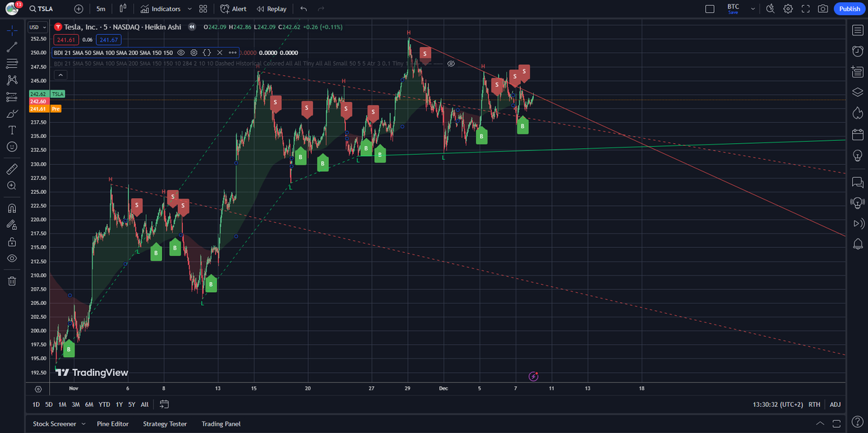
Task: Toggle Magnet mode for drawings
Action: (x=12, y=207)
